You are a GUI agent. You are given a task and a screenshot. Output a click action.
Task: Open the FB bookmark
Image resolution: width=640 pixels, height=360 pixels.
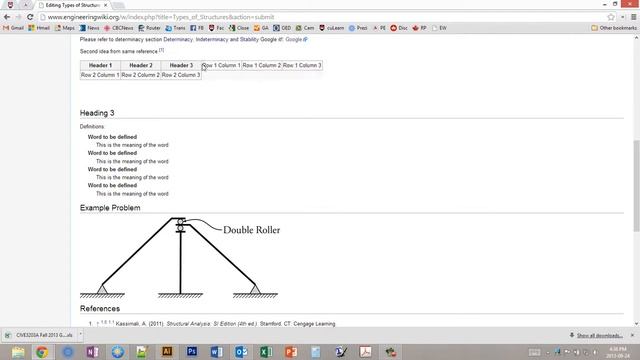tap(197, 28)
